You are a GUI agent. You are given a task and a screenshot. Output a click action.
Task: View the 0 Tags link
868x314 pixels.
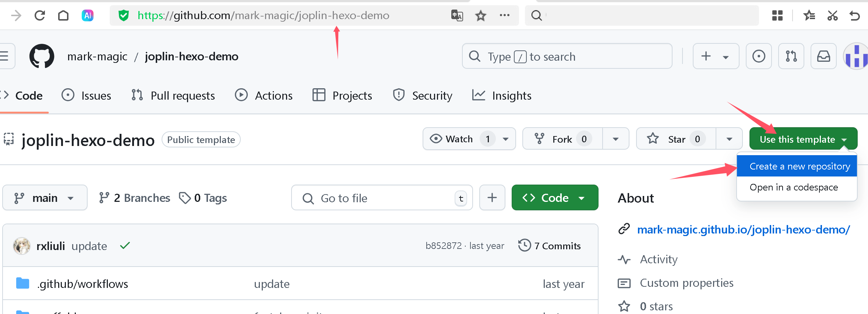click(x=203, y=198)
